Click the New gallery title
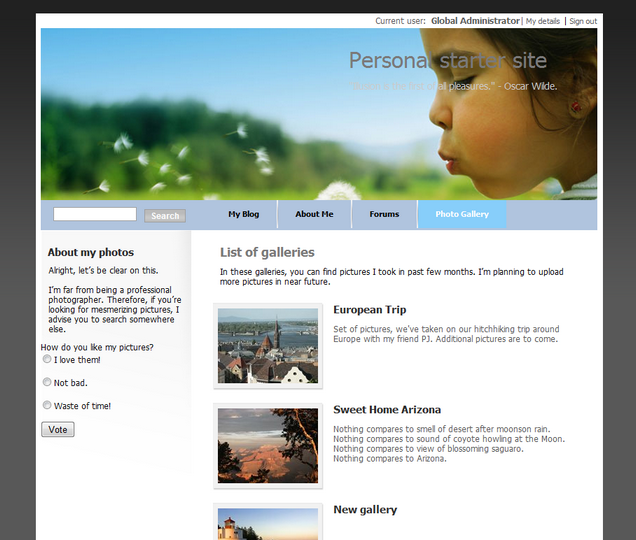This screenshot has height=540, width=636. [365, 510]
